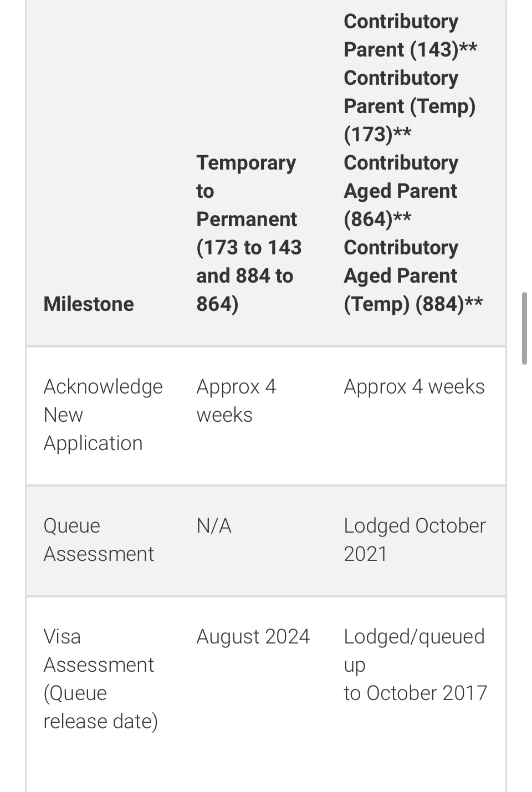
Task: Click the N/A cell
Action: click(x=214, y=525)
